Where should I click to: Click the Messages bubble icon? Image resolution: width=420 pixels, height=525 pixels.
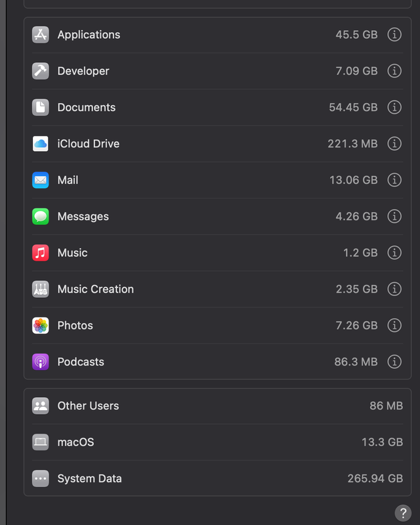(x=41, y=217)
